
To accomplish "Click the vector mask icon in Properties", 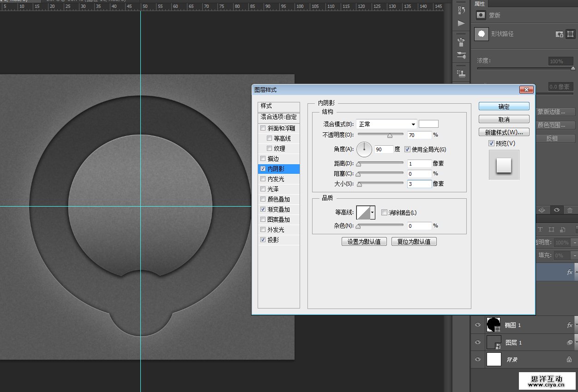I will (571, 34).
